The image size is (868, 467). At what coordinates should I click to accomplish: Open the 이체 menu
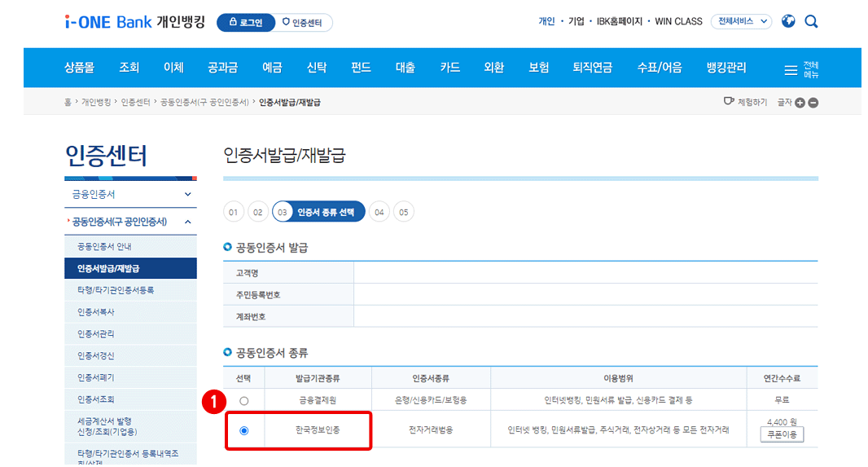pyautogui.click(x=173, y=68)
